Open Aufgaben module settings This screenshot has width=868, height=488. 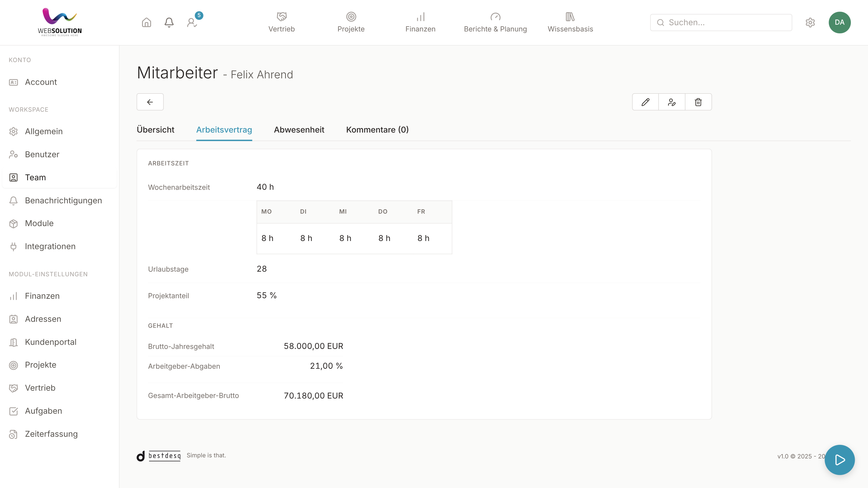[59, 411]
